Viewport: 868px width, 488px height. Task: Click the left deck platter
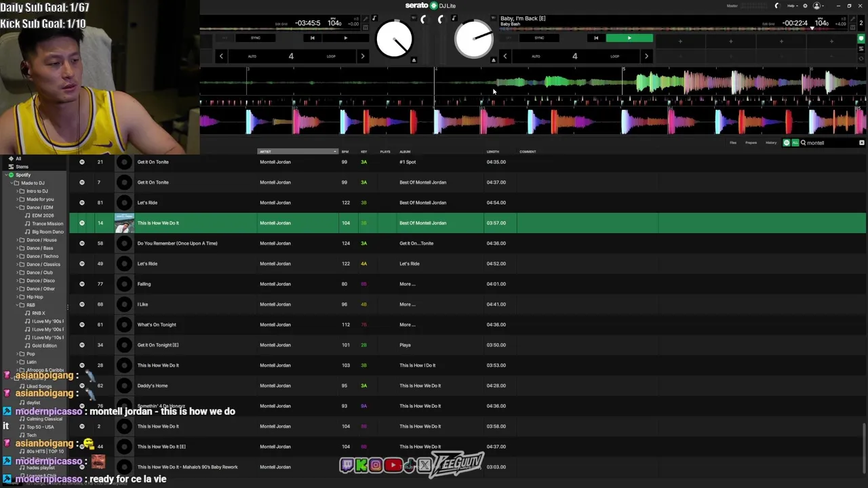(x=394, y=40)
